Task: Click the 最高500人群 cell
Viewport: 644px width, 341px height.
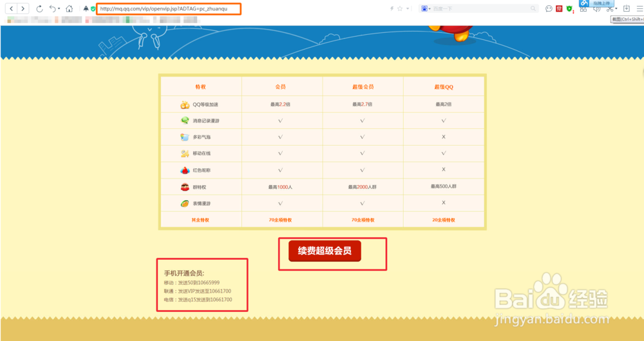Action: [444, 186]
